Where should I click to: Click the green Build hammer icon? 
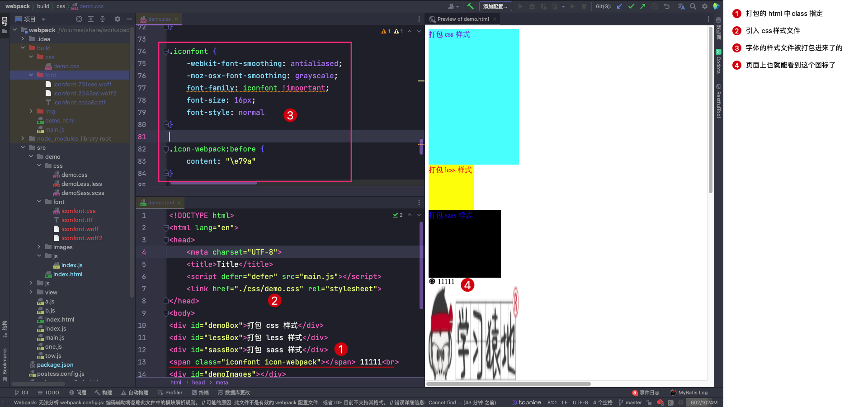click(x=470, y=6)
